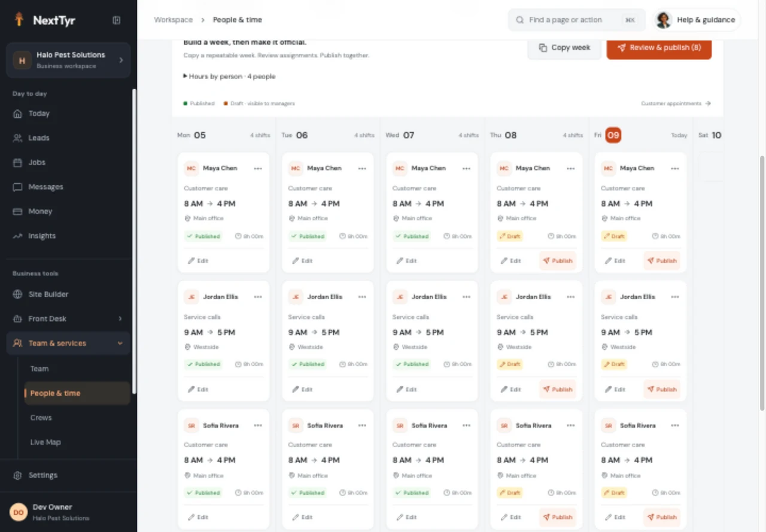Open Maya Chen's Friday 09 shift options menu
Screen dimensions: 766x532
tap(674, 169)
